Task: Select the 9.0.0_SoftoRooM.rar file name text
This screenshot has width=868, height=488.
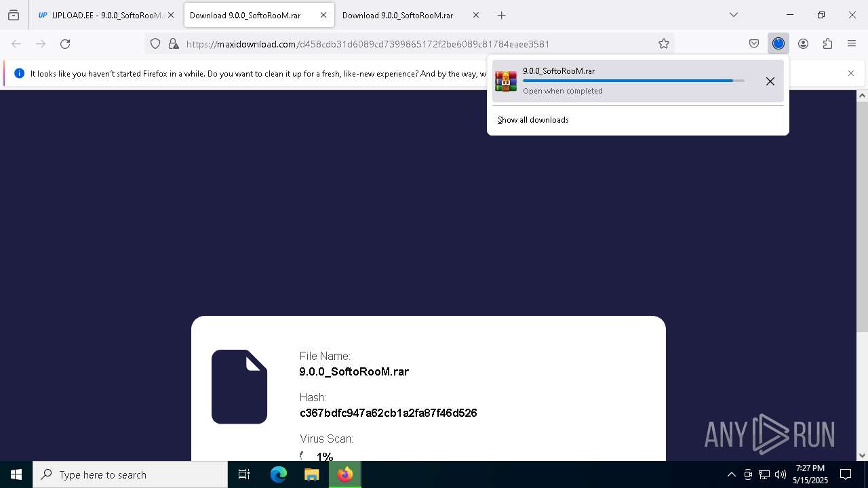Action: coord(354,371)
